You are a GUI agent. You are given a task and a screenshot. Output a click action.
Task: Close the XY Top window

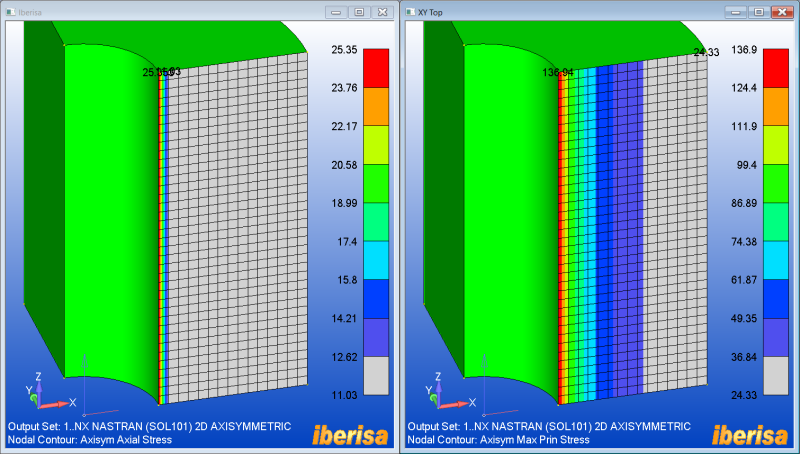[782, 12]
